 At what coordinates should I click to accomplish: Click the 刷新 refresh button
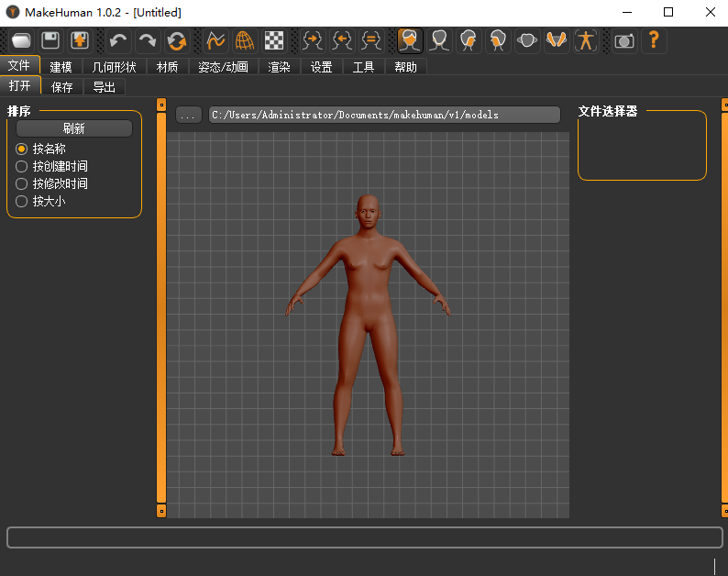[74, 128]
